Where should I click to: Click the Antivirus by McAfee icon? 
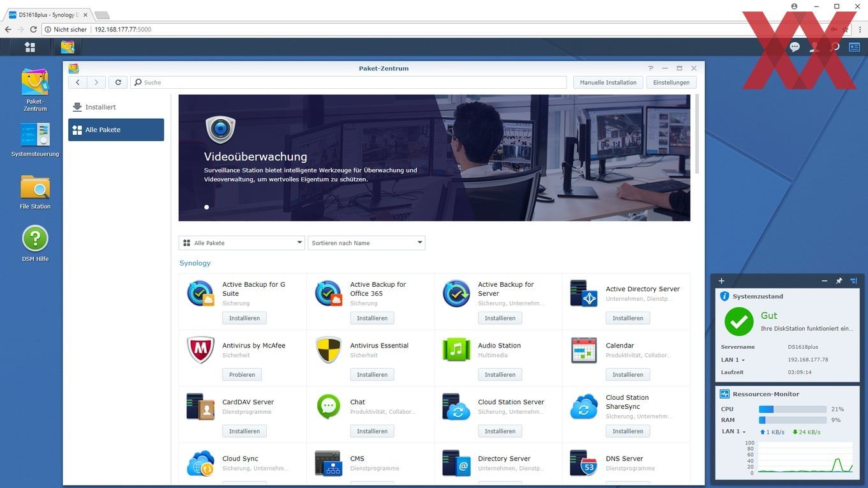point(200,350)
